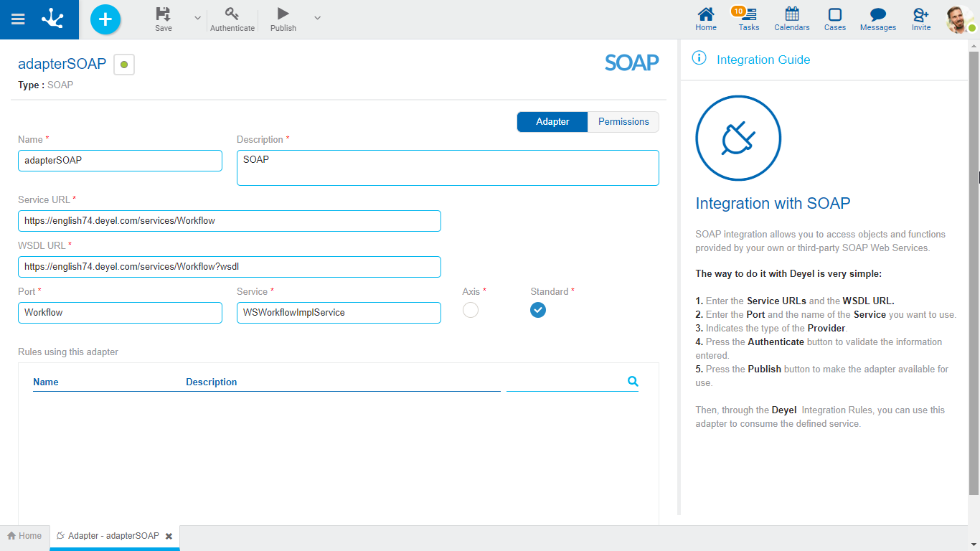Open the hamburger main menu

pyautogui.click(x=18, y=19)
